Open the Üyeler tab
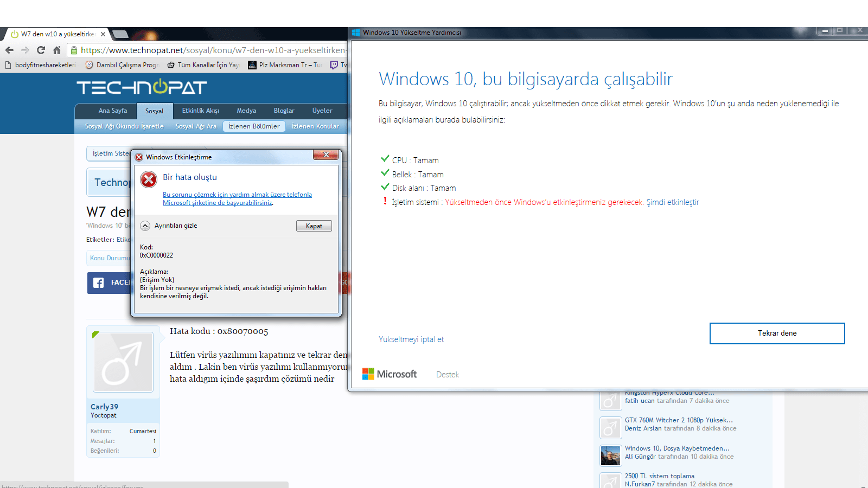The image size is (868, 488). (322, 111)
